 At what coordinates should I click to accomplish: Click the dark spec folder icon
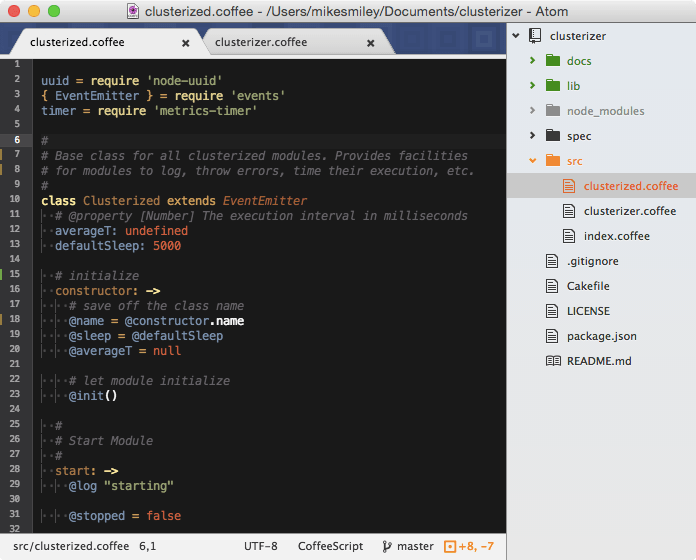pos(553,135)
